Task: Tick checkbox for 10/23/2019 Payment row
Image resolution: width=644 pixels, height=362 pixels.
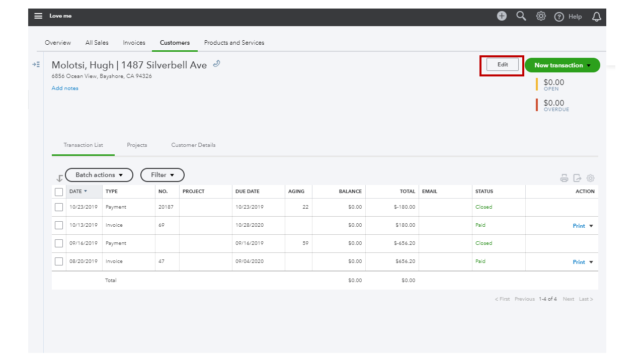Action: (x=59, y=207)
